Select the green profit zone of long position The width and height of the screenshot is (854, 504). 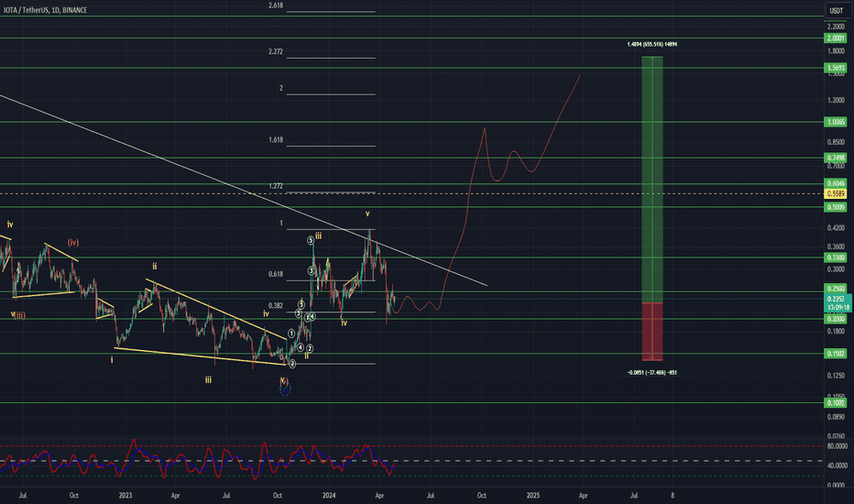pos(651,180)
